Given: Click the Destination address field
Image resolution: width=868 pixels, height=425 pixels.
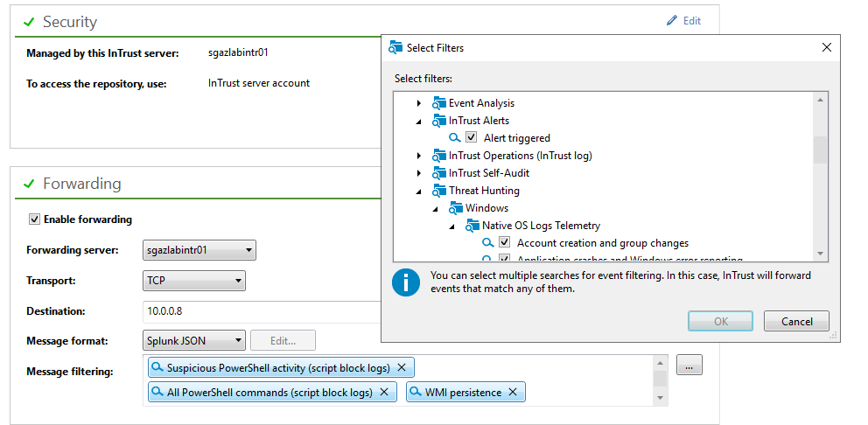Looking at the screenshot, I should pos(262,311).
